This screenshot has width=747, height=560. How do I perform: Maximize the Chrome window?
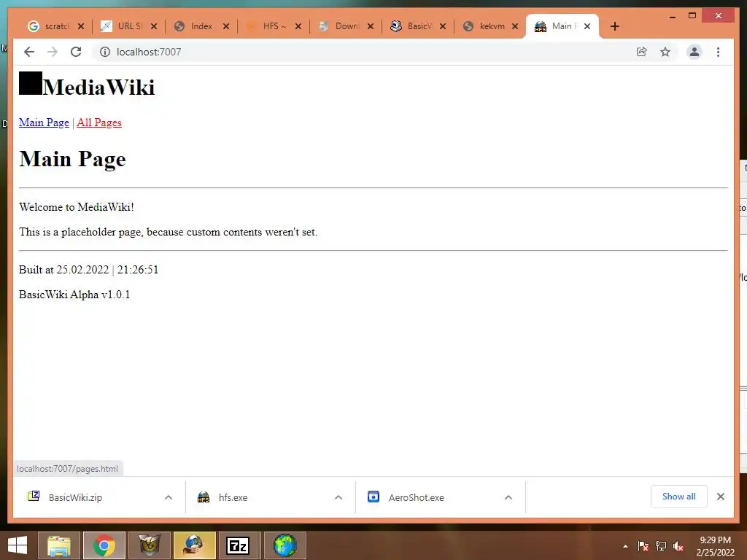[692, 16]
